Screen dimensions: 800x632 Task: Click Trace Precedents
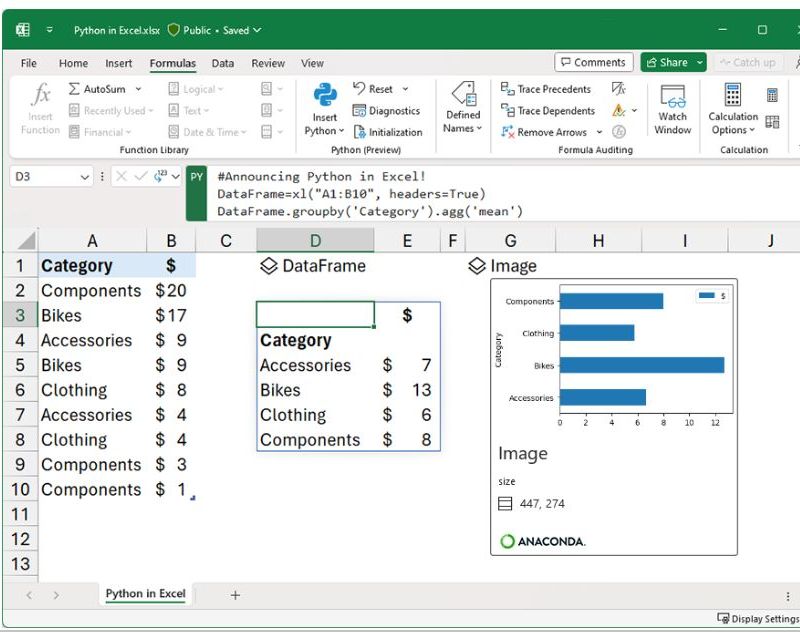point(545,89)
